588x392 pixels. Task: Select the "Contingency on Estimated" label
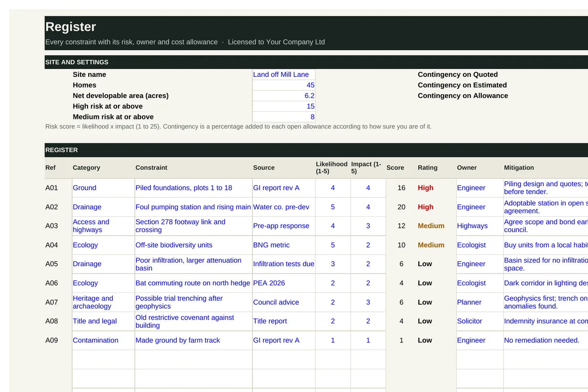click(x=462, y=85)
